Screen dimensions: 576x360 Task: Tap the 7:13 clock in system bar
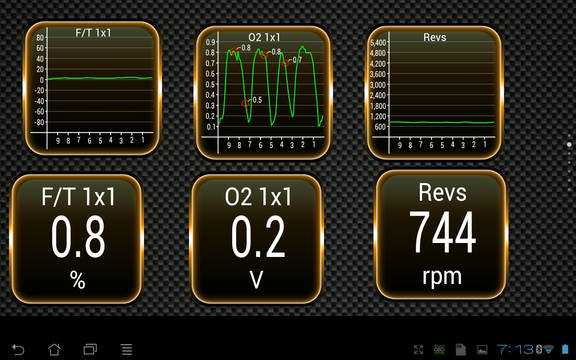515,349
